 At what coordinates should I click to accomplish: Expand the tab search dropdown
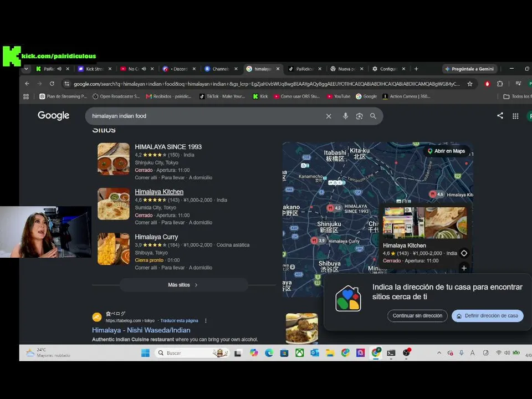click(x=26, y=69)
